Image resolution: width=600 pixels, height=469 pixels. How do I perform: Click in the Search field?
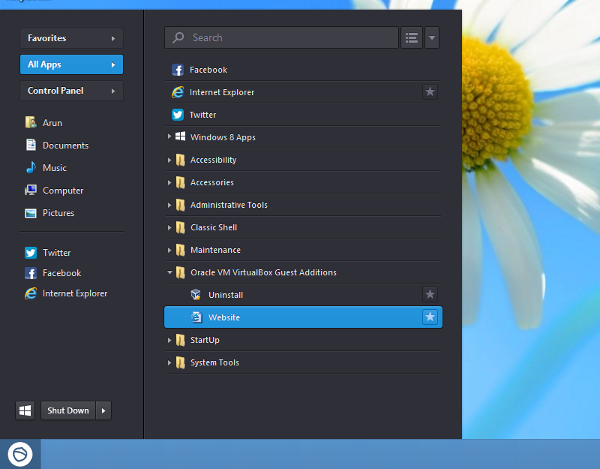(x=282, y=37)
